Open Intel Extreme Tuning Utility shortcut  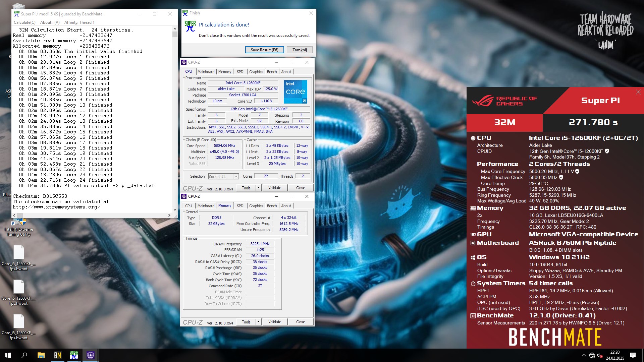pos(19,227)
